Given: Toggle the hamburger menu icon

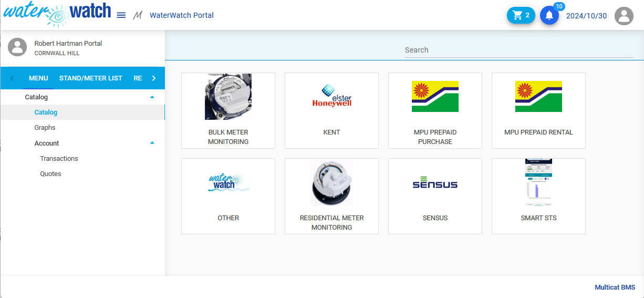Looking at the screenshot, I should pos(121,15).
